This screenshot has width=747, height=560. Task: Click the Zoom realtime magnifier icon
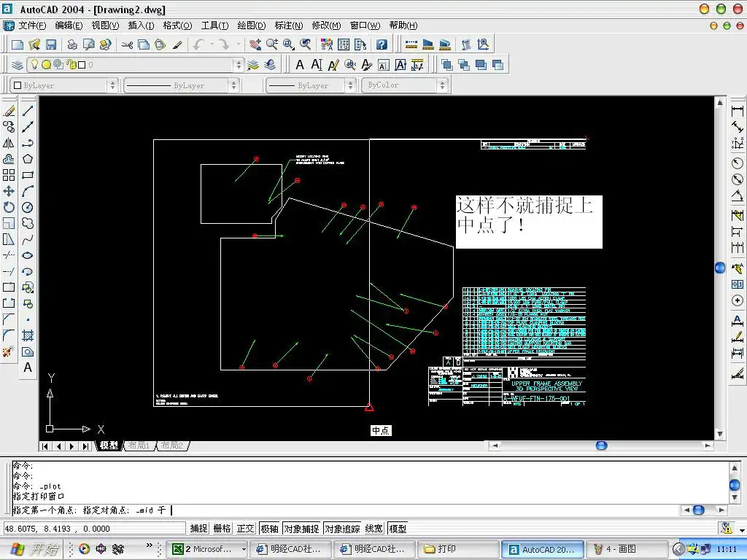click(x=272, y=44)
